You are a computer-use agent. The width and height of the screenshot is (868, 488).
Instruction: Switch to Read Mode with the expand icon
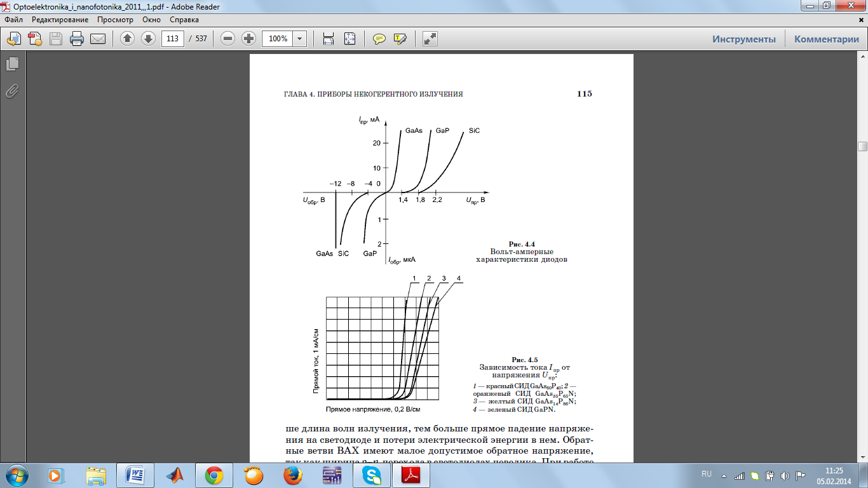(x=430, y=39)
